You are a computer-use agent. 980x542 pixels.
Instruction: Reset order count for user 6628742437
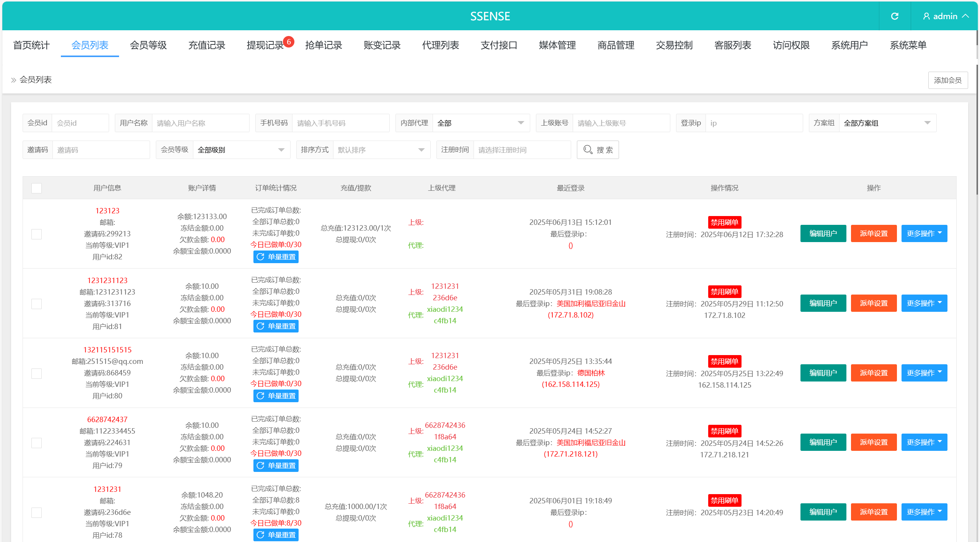pos(276,465)
